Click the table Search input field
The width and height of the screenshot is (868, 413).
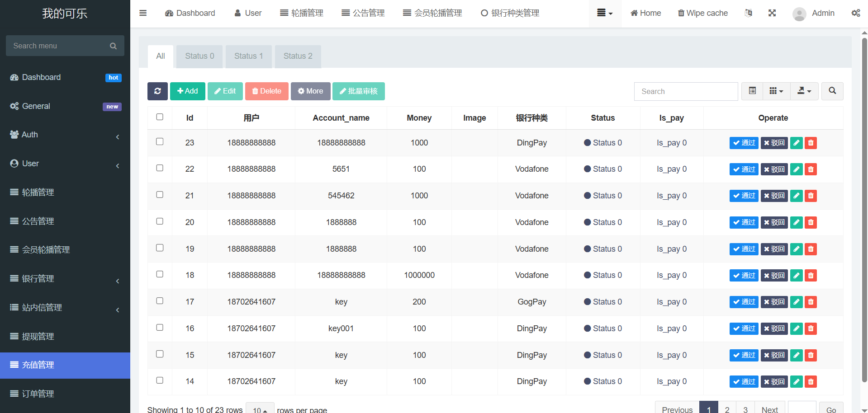686,91
